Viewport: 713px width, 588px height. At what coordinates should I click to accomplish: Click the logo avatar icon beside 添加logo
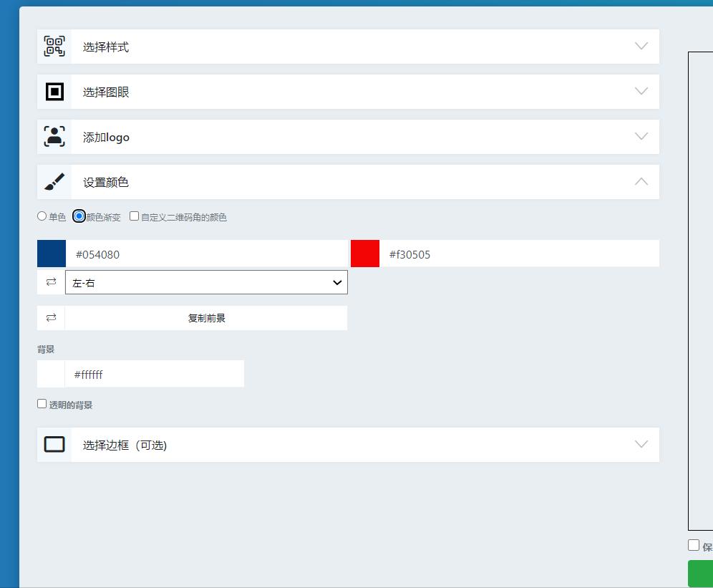(54, 136)
